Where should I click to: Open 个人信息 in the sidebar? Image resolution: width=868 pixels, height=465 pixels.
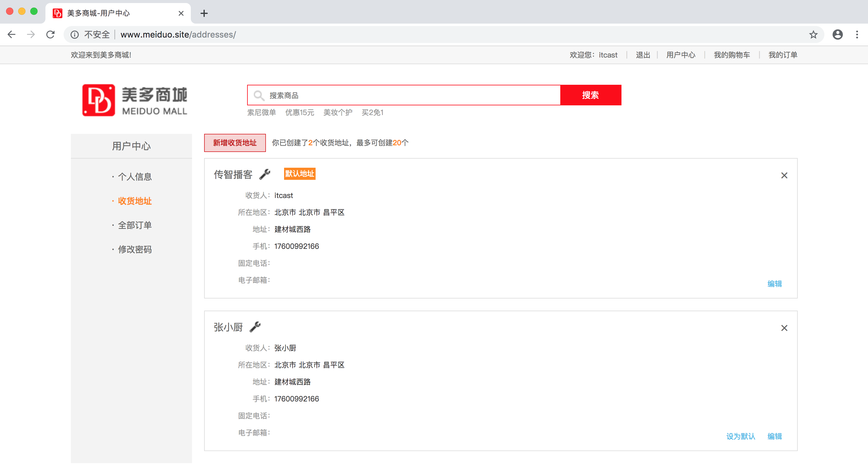134,177
